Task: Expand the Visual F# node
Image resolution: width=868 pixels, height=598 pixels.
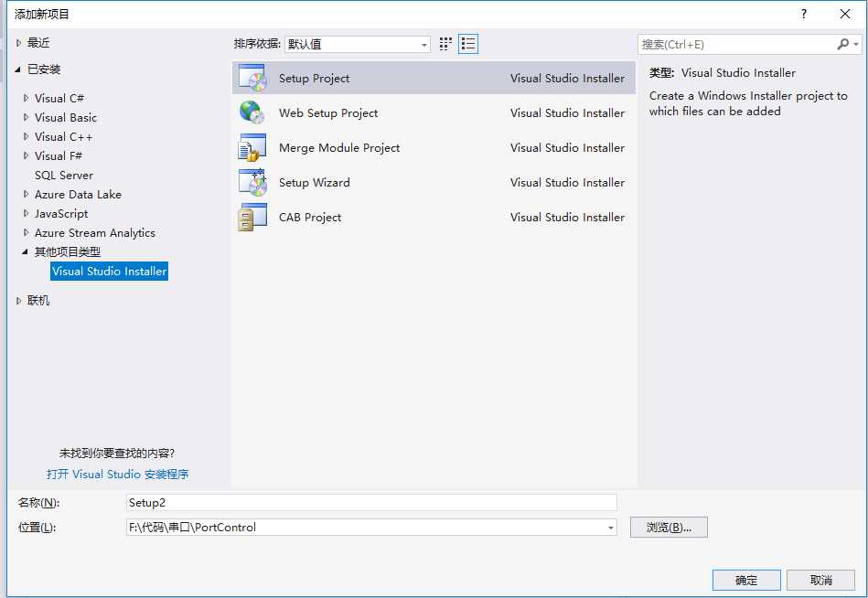Action: (x=26, y=156)
